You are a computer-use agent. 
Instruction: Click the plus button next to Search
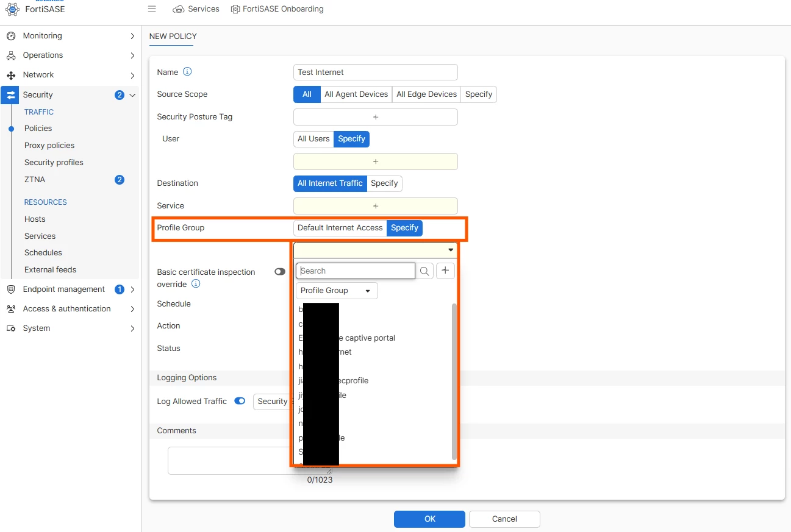(446, 271)
